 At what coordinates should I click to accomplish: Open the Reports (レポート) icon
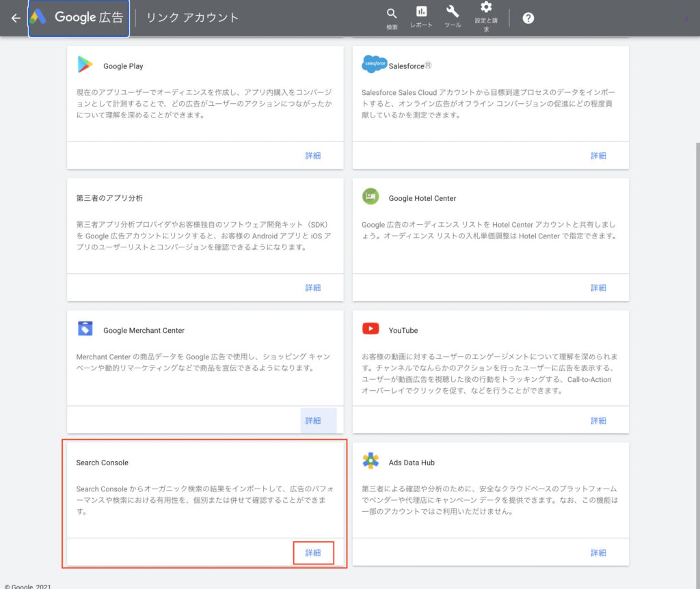coord(421,16)
